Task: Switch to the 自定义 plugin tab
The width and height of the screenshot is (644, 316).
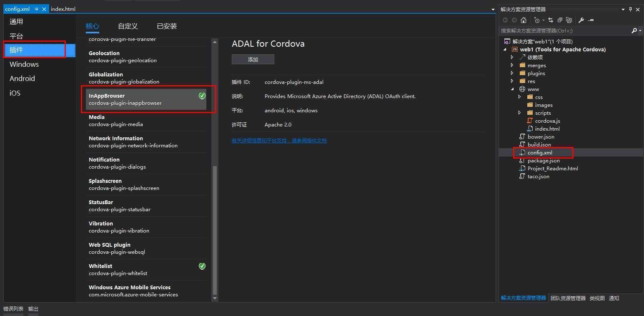Action: coord(128,26)
